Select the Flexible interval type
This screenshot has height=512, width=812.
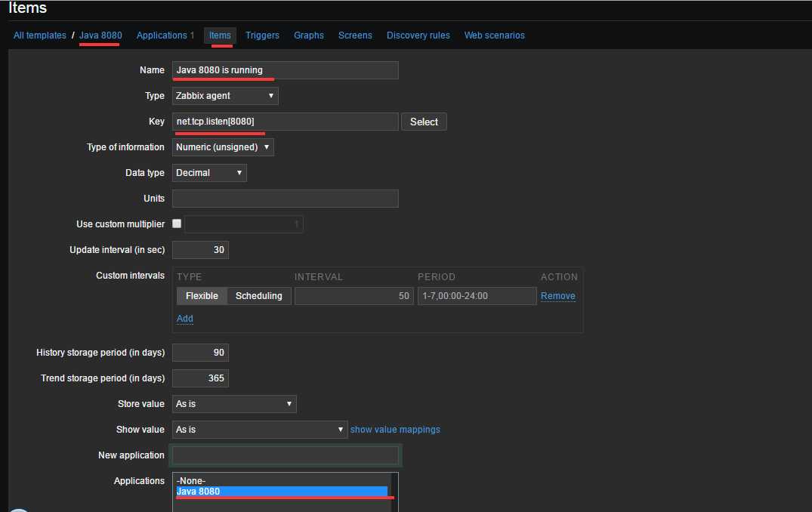click(x=202, y=295)
